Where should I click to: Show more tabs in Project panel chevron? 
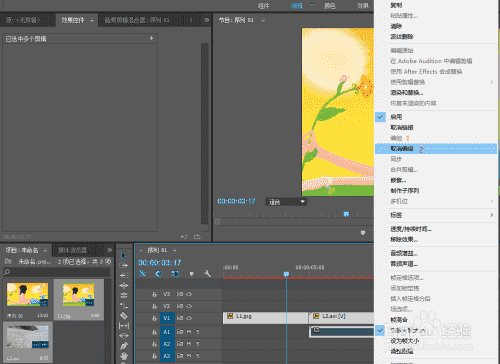(x=110, y=250)
